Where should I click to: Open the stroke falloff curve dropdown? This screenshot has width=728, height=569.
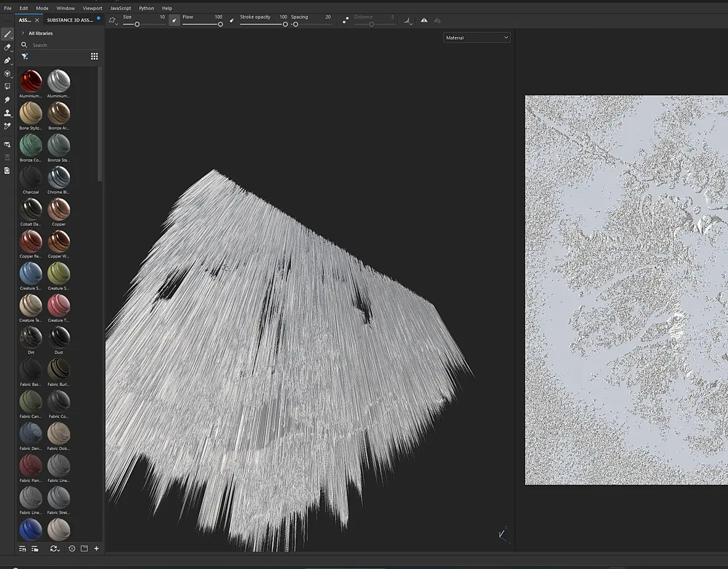pos(408,20)
